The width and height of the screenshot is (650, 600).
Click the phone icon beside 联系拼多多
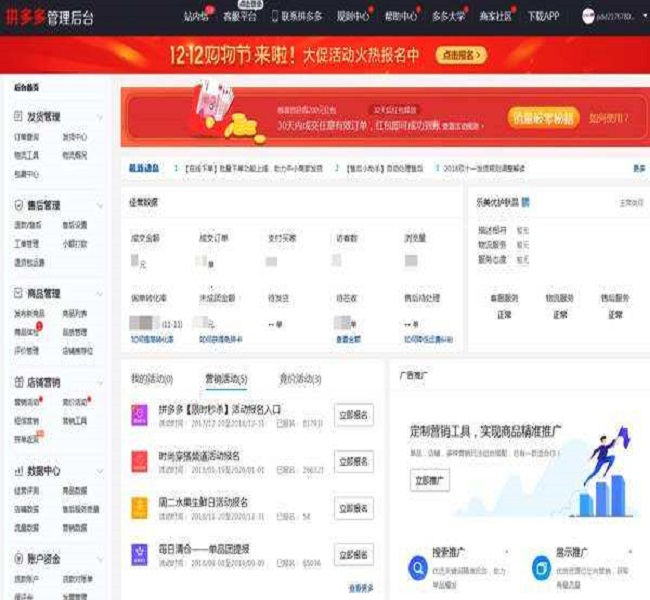[x=274, y=16]
